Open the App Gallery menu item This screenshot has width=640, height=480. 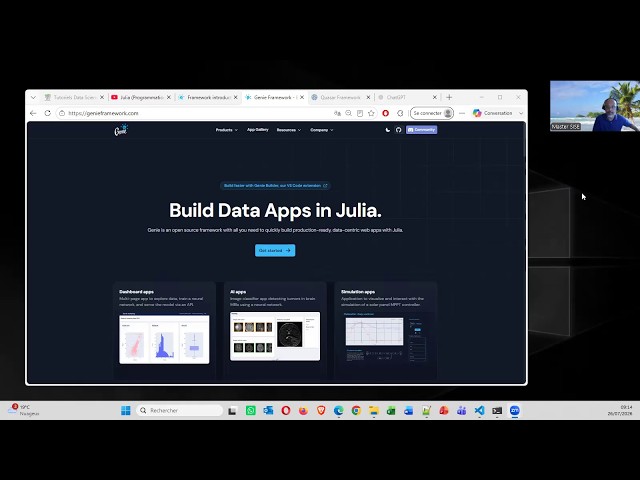click(258, 130)
